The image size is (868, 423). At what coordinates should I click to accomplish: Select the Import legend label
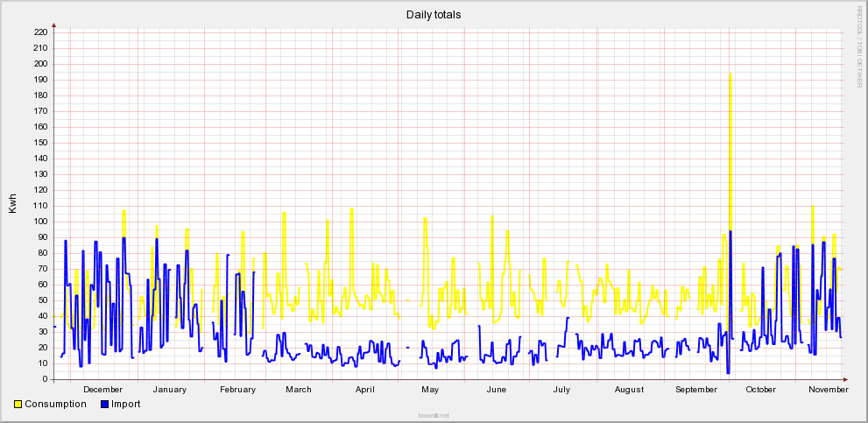click(126, 405)
